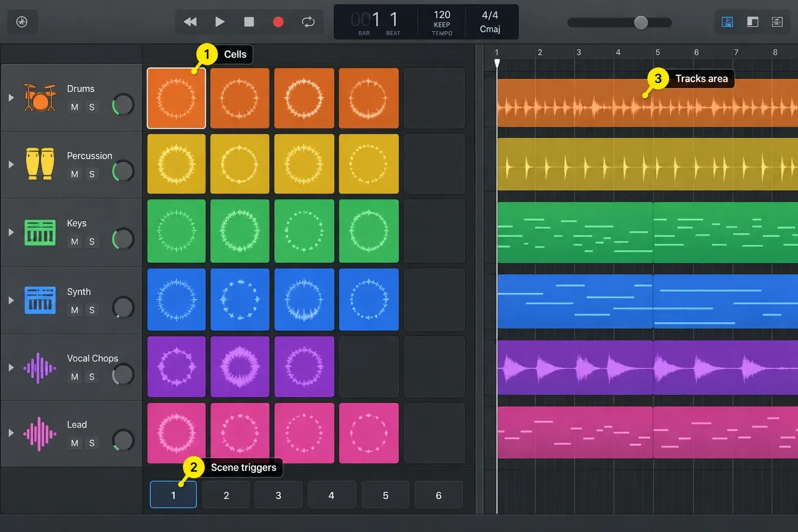Viewport: 798px width, 532px height.
Task: Expand the Synth track disclosure triangle
Action: tap(11, 300)
